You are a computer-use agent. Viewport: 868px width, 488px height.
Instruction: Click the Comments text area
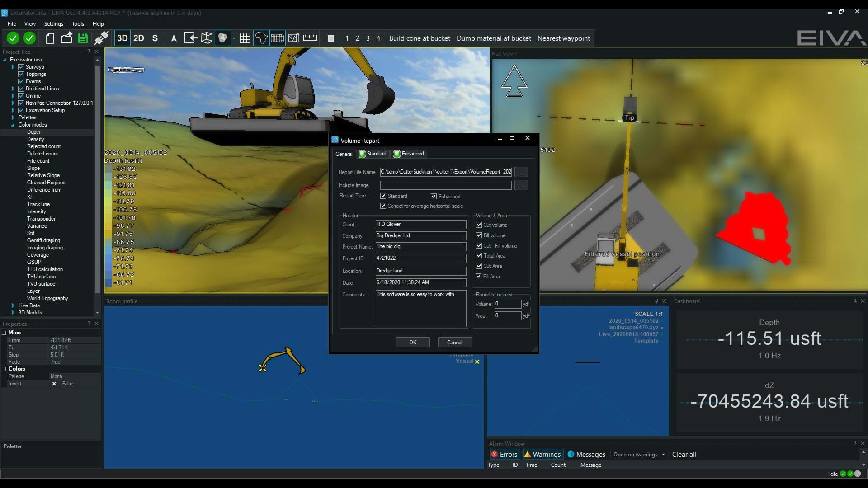coord(420,309)
